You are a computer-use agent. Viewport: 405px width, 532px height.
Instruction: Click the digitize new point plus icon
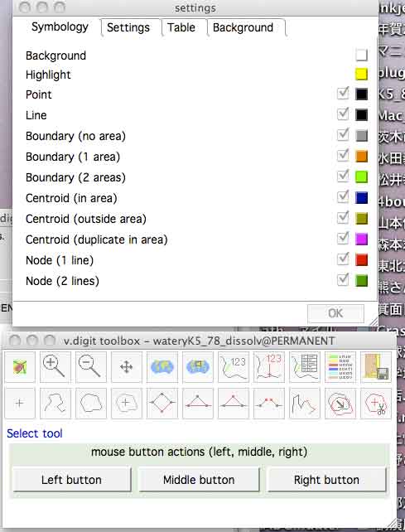coord(20,403)
